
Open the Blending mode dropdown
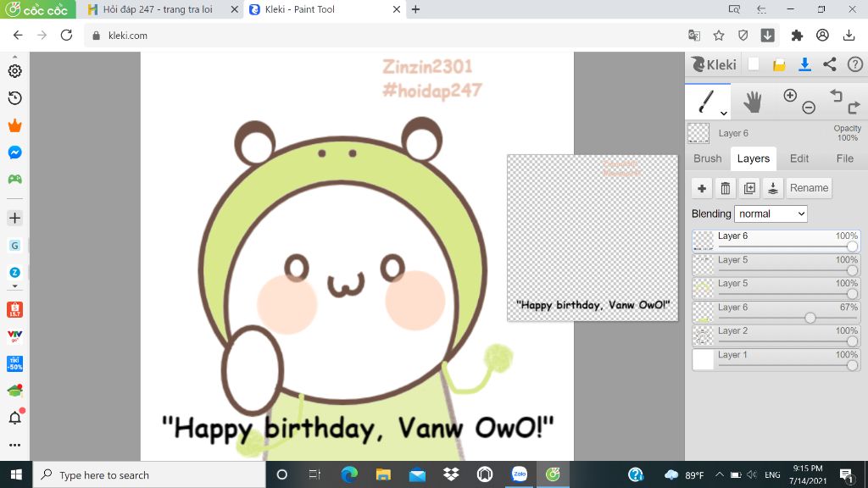pos(771,214)
